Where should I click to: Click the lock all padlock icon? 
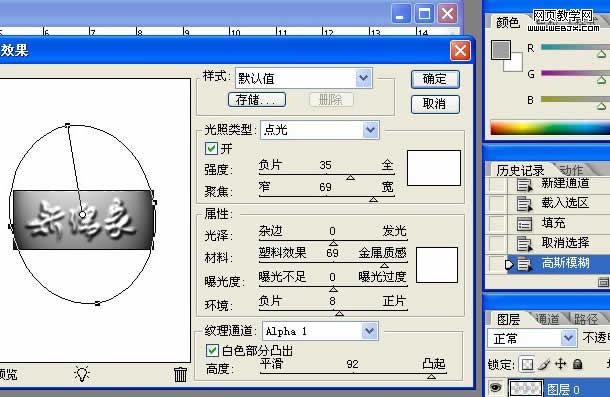pos(578,364)
